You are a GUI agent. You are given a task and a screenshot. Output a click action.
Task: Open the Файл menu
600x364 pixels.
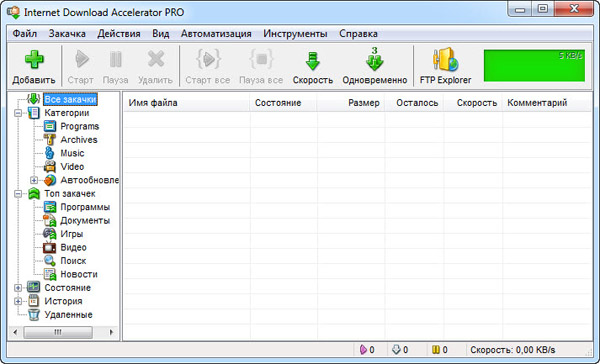(24, 34)
